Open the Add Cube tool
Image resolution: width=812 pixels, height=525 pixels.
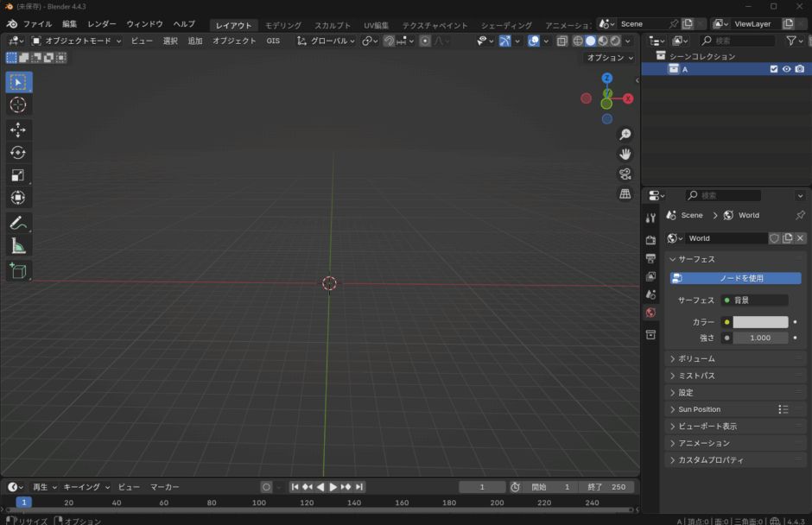coord(18,268)
